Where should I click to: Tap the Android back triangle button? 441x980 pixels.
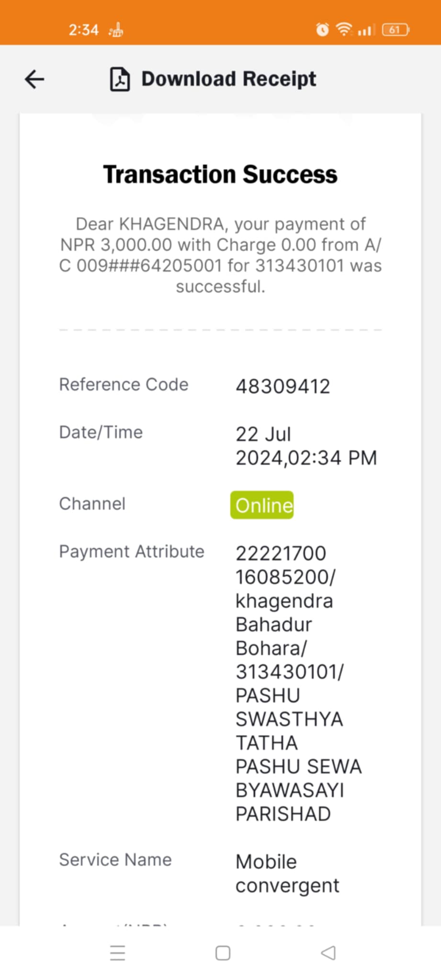(328, 953)
